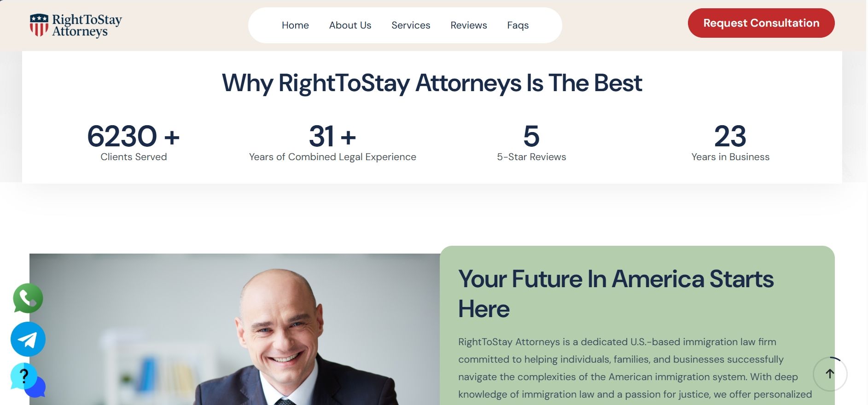The height and width of the screenshot is (405, 868).
Task: Open the Faqs menu item
Action: click(518, 25)
